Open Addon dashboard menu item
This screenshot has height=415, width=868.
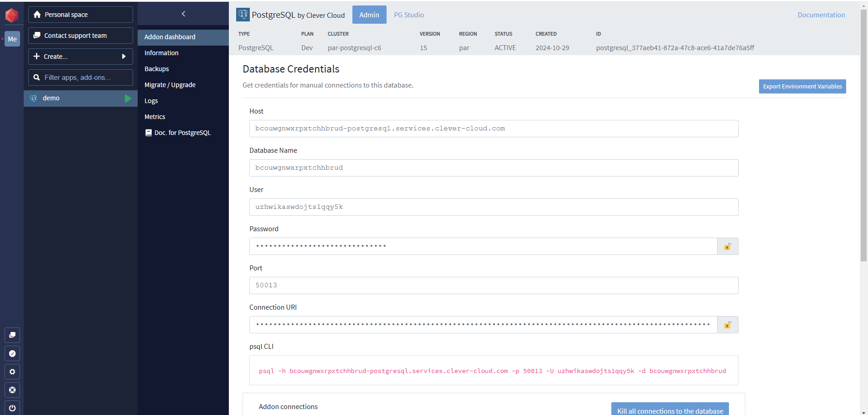click(x=183, y=37)
